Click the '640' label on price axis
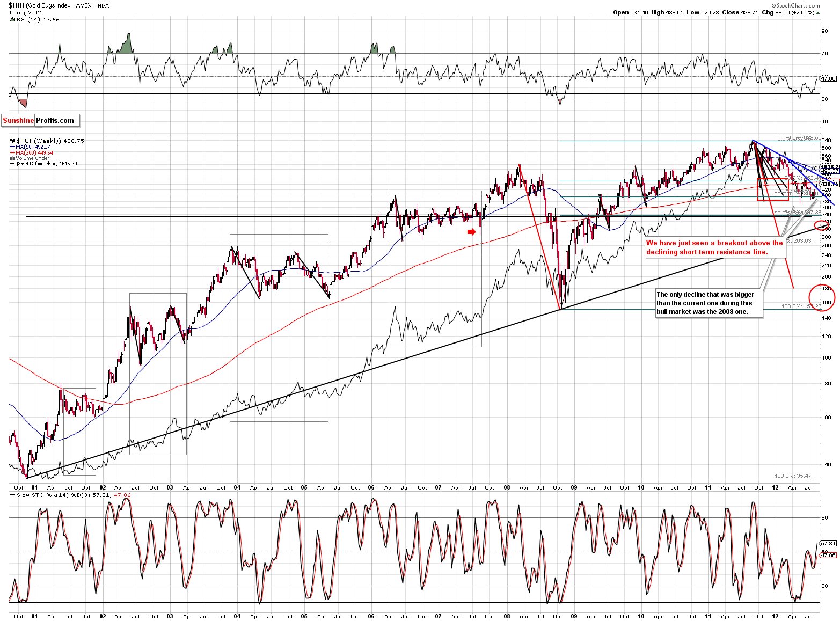 (827, 141)
